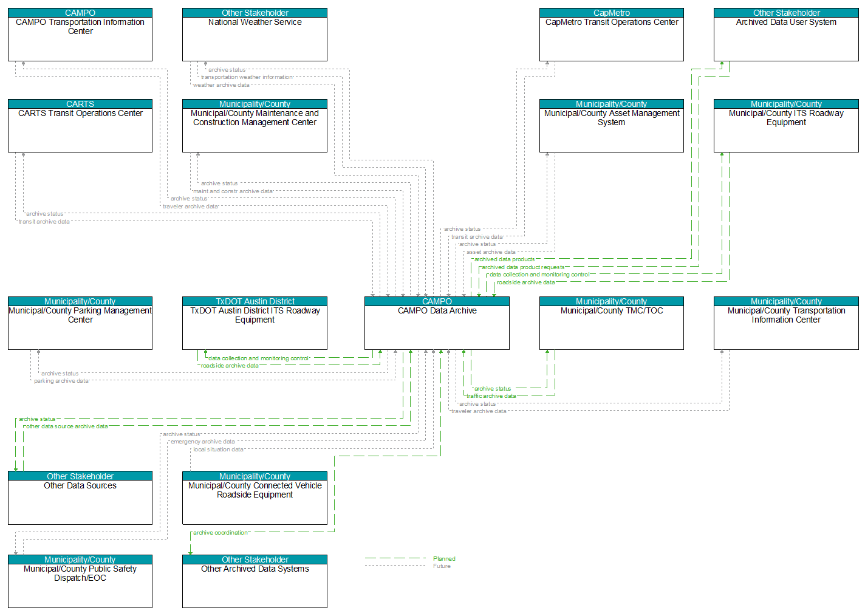Open the Other Data Sources box

pos(80,498)
